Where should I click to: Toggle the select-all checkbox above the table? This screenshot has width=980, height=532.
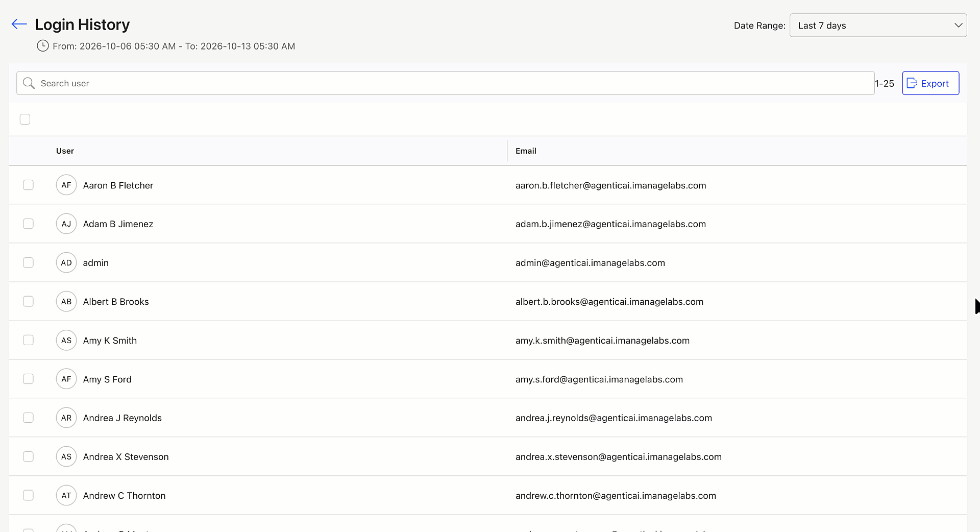pyautogui.click(x=25, y=119)
